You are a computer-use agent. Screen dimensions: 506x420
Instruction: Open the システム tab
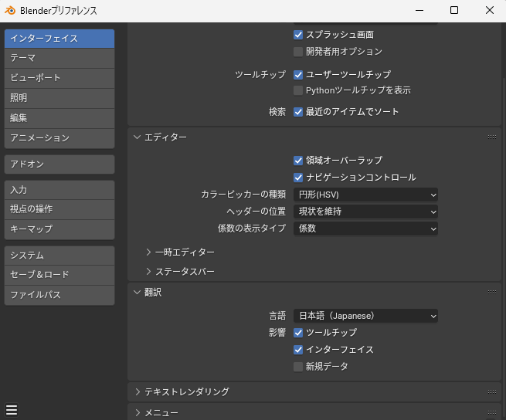(59, 256)
